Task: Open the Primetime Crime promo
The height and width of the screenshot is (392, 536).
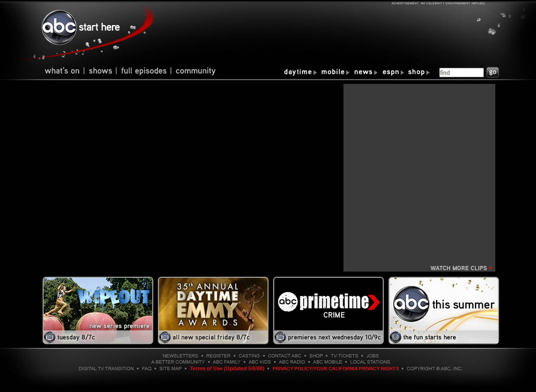Action: point(328,311)
